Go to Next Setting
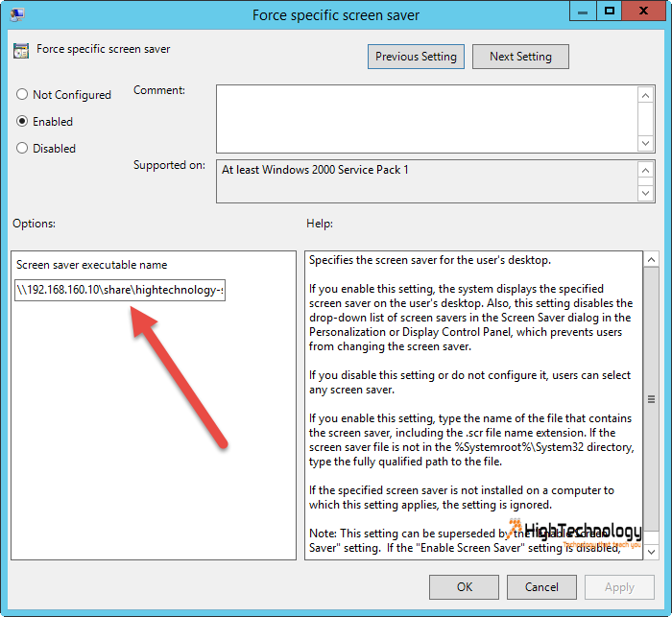This screenshot has width=672, height=617. click(x=520, y=57)
